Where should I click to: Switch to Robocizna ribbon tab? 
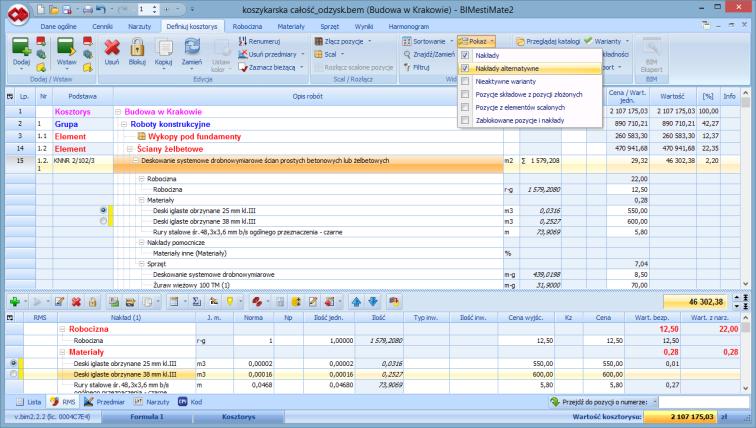tap(247, 27)
